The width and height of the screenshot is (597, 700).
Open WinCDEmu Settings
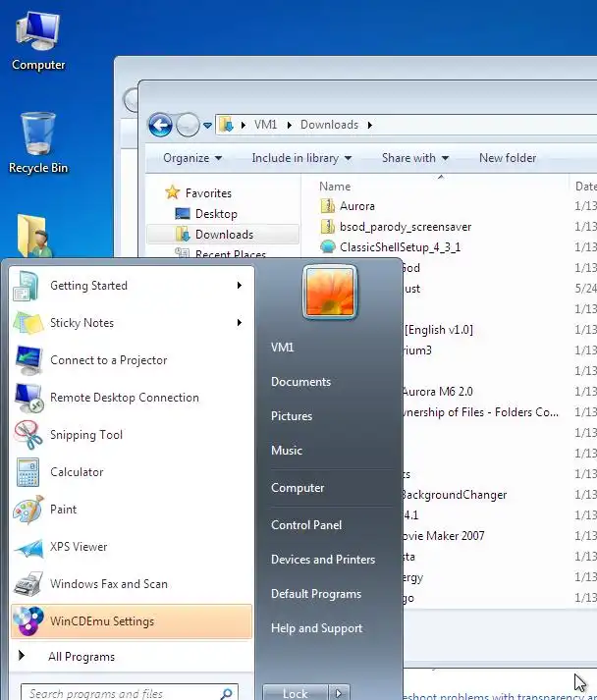coord(132,621)
